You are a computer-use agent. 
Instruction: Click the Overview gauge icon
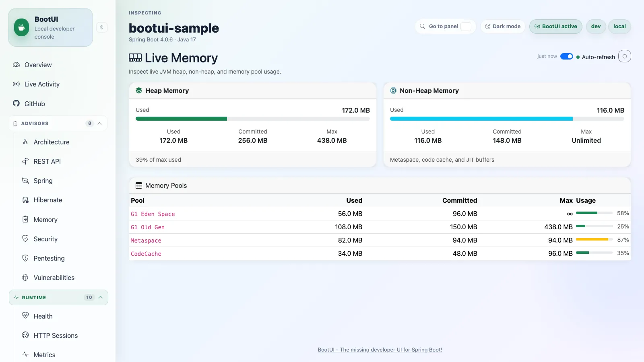[16, 65]
